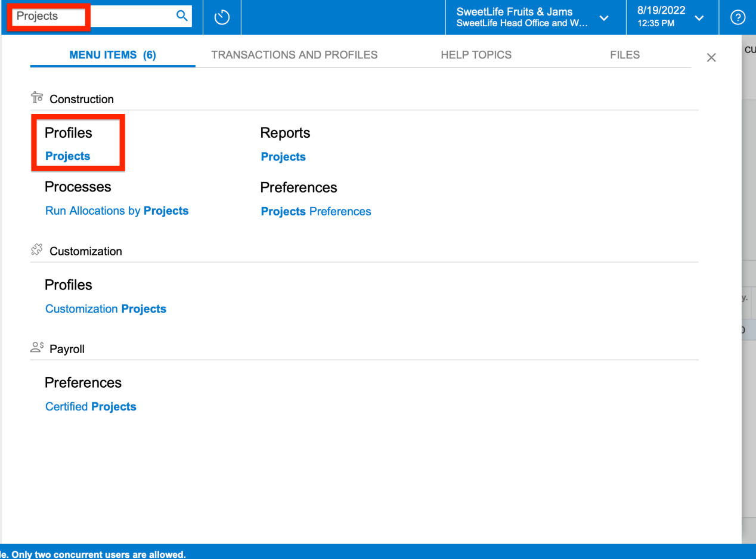Switch to the FILES tab
Screen dimensions: 756x559
click(624, 54)
